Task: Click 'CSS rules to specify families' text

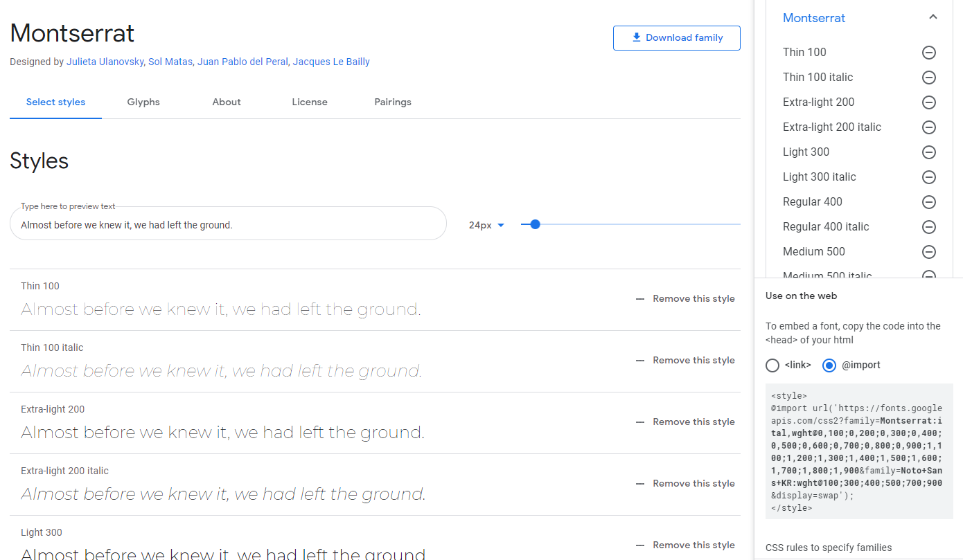Action: 829,548
